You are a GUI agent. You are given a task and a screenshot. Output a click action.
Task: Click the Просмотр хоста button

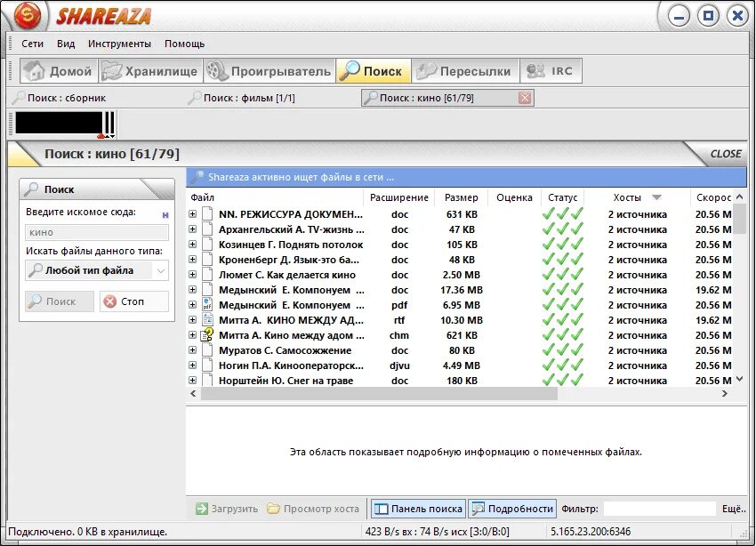[313, 509]
